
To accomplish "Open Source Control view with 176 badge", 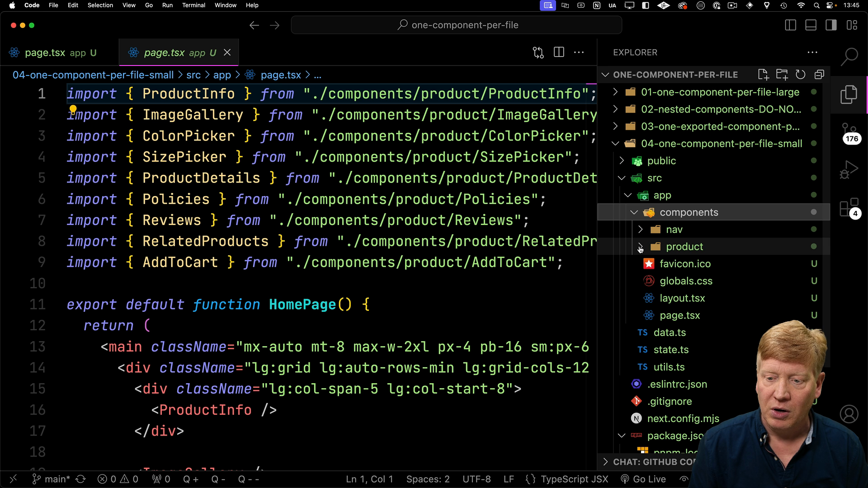I will tap(849, 133).
